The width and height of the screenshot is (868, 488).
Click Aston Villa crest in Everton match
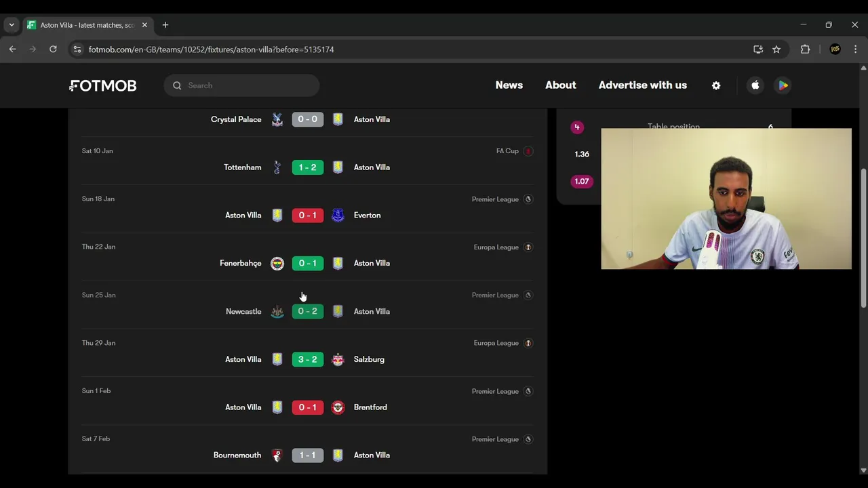[x=277, y=216]
